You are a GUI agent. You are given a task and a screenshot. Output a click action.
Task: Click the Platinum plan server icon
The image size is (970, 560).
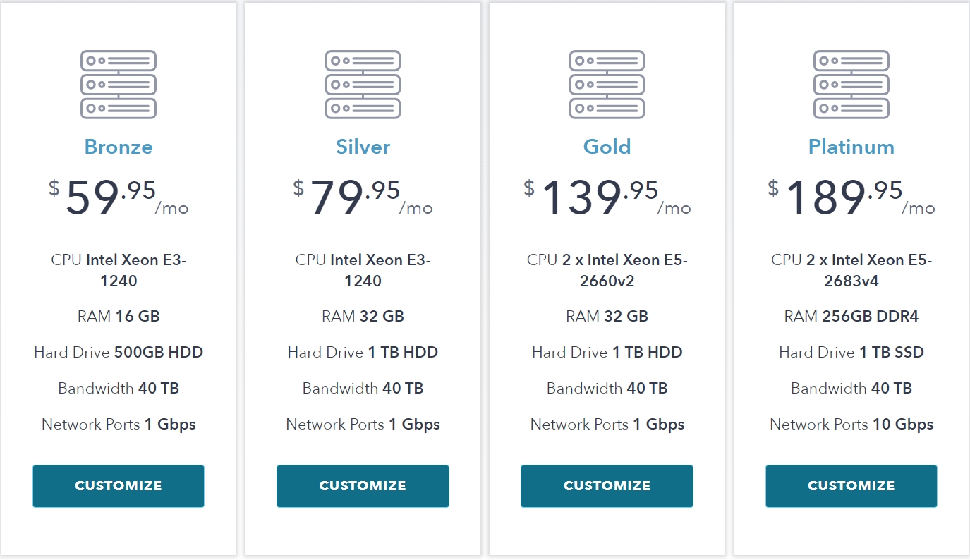coord(851,85)
